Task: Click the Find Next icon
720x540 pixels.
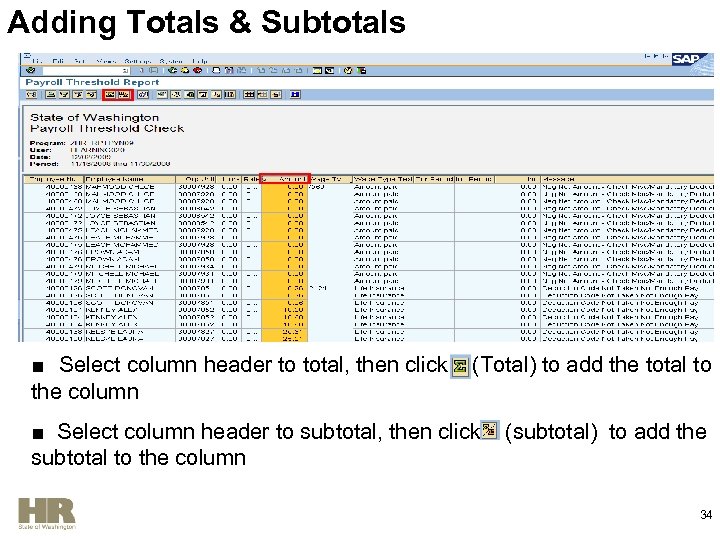Action: point(242,70)
